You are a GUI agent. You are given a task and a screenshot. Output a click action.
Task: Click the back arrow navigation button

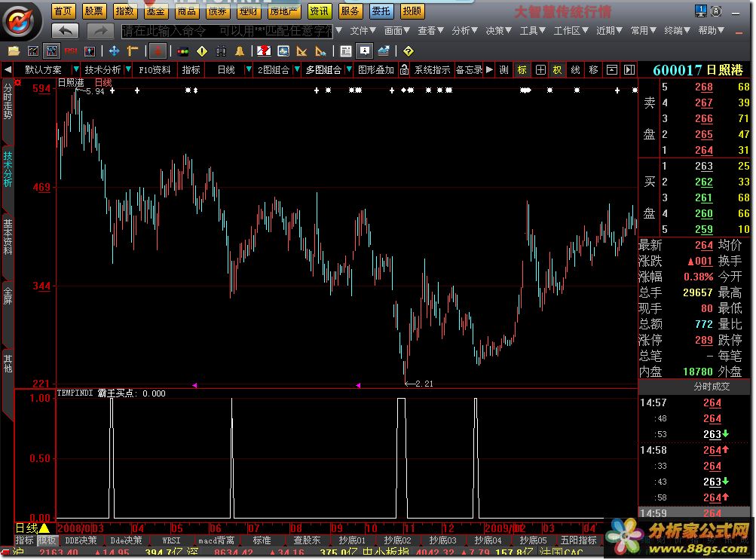click(x=65, y=31)
